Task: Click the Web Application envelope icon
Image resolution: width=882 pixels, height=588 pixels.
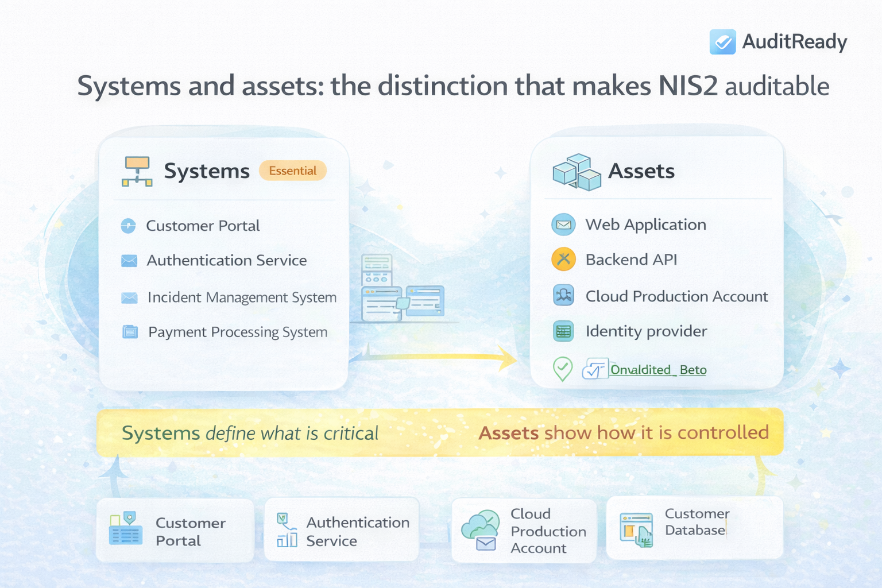Action: [563, 225]
